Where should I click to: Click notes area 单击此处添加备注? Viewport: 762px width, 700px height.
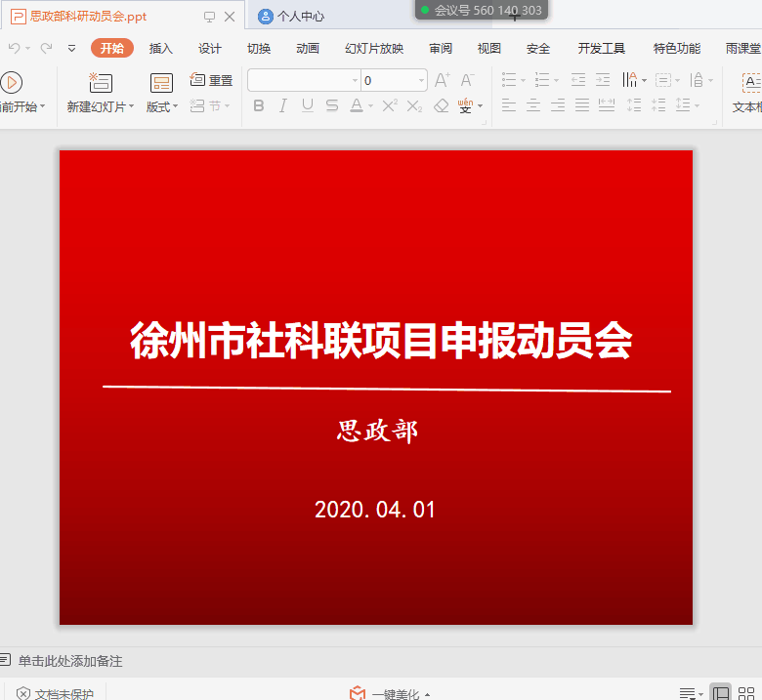coord(70,661)
